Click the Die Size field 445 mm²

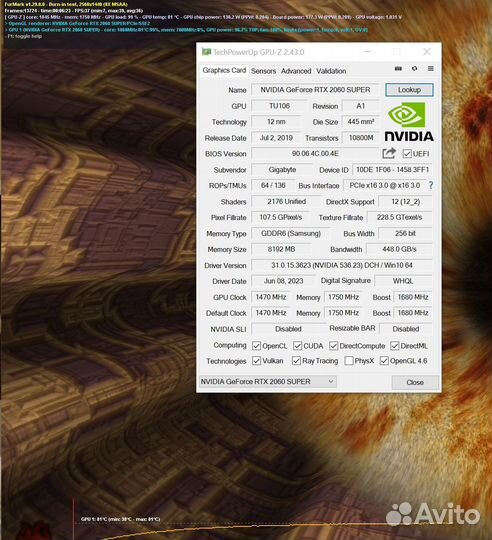pos(360,122)
